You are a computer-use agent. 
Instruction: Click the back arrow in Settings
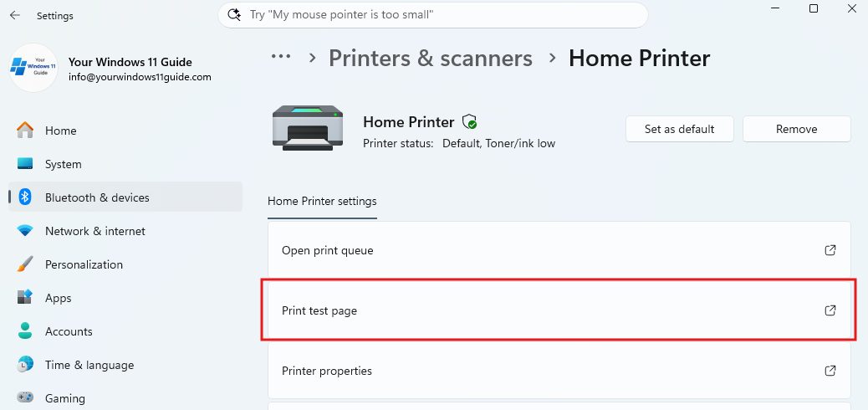pos(15,16)
